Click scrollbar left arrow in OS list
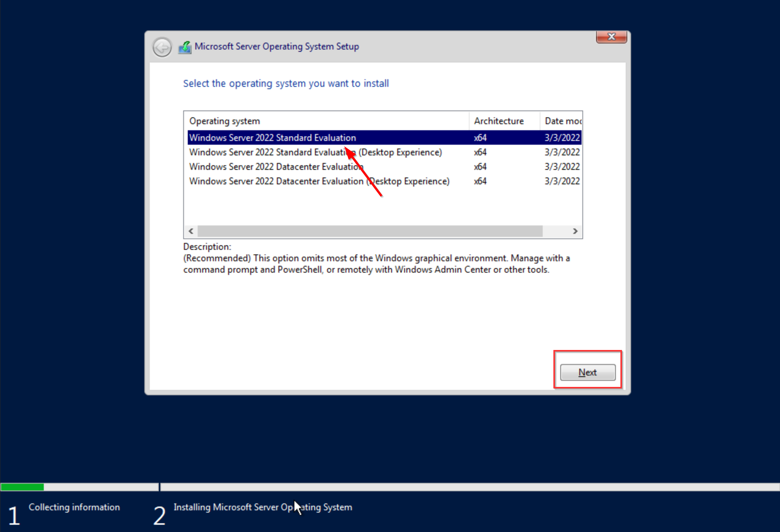The width and height of the screenshot is (780, 532). click(x=191, y=231)
